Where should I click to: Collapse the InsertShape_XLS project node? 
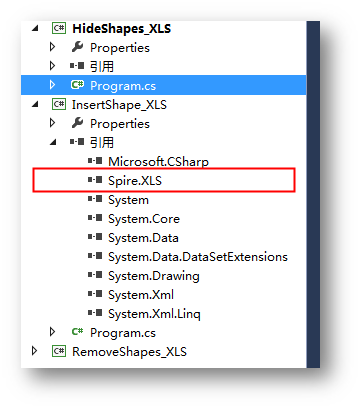tap(35, 105)
